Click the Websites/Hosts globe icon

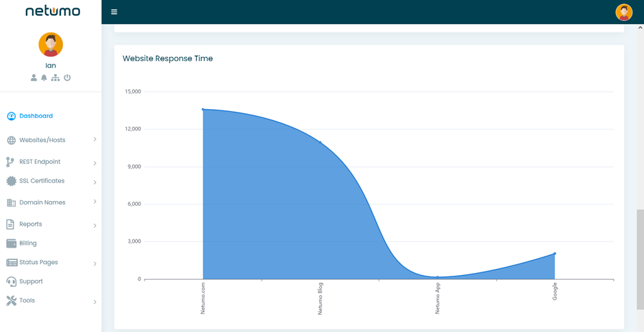[11, 141]
